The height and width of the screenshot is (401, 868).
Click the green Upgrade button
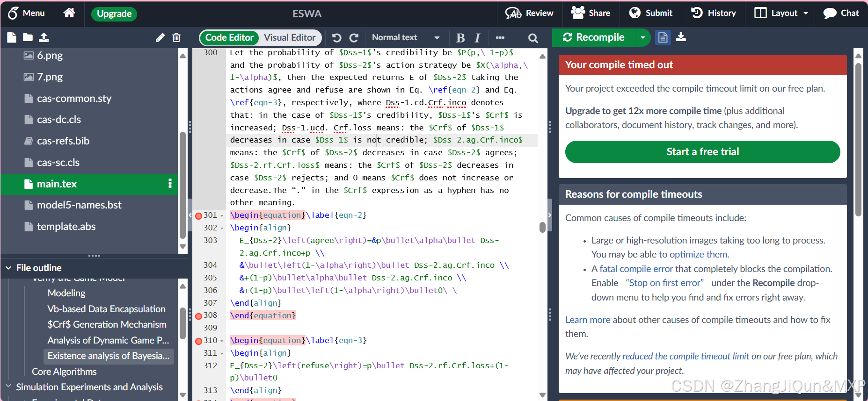pos(114,14)
